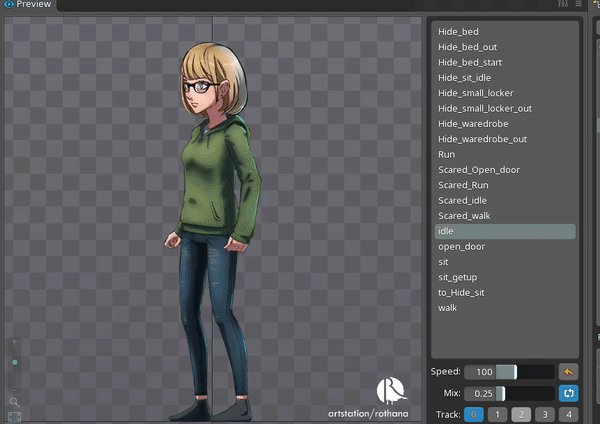Play the sit animation
This screenshot has width=600, height=424.
click(x=505, y=262)
